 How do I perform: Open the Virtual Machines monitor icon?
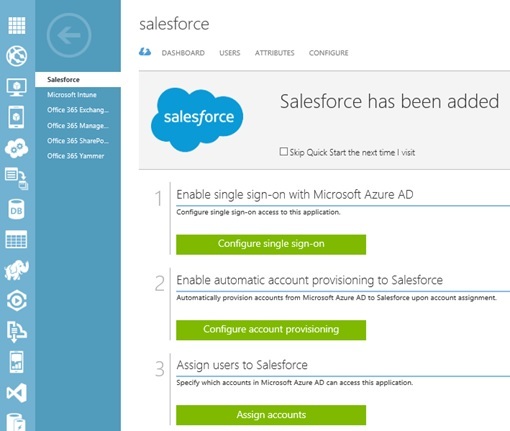point(17,87)
